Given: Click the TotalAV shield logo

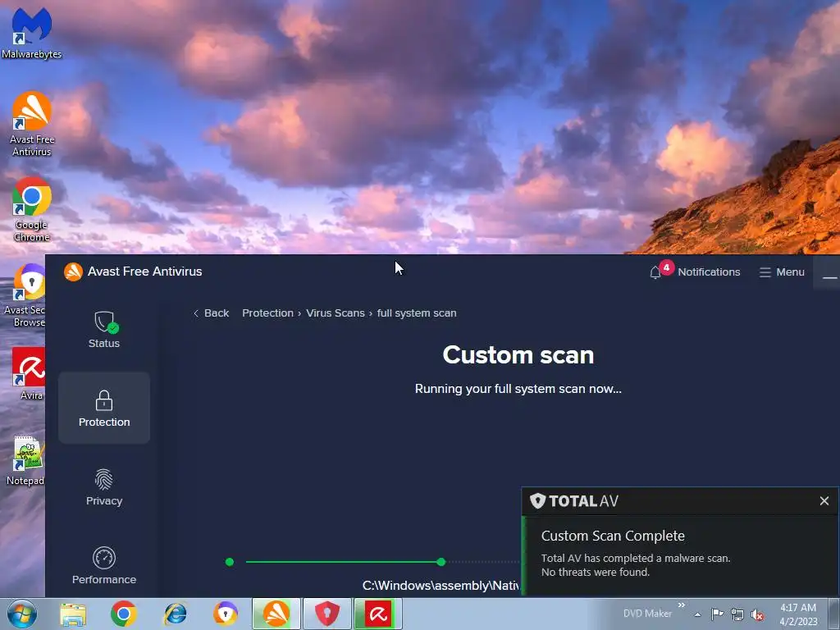Looking at the screenshot, I should tap(537, 501).
